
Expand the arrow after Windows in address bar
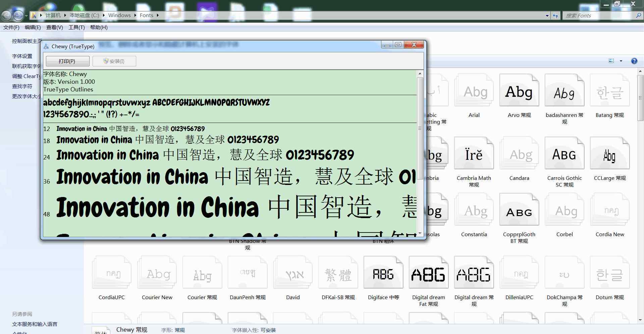point(135,15)
